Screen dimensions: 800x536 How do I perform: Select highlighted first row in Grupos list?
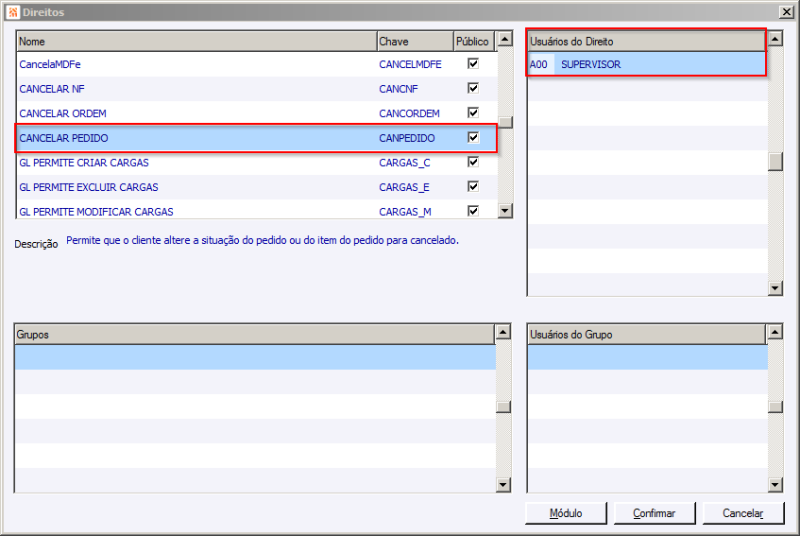(x=255, y=357)
